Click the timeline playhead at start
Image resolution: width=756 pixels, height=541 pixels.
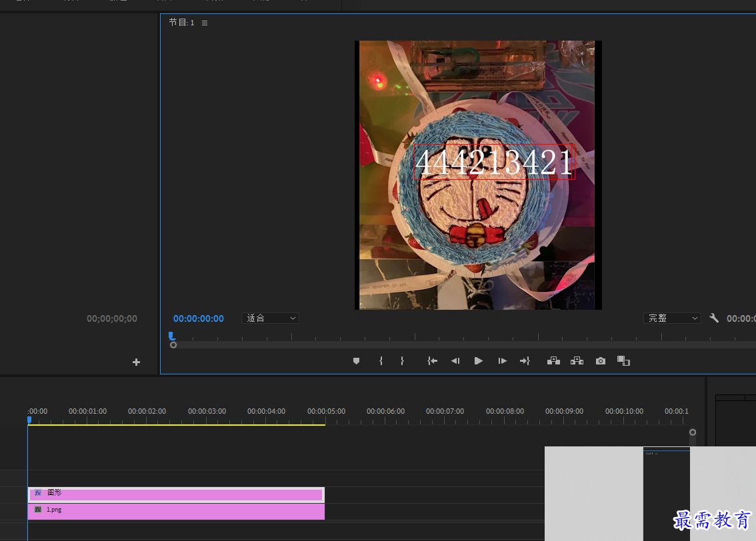click(x=29, y=420)
